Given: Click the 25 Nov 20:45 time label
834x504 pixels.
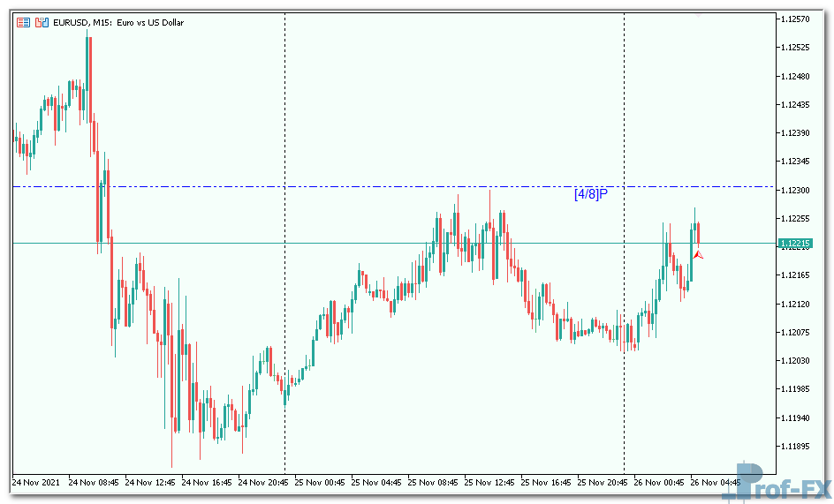Looking at the screenshot, I should coord(603,483).
